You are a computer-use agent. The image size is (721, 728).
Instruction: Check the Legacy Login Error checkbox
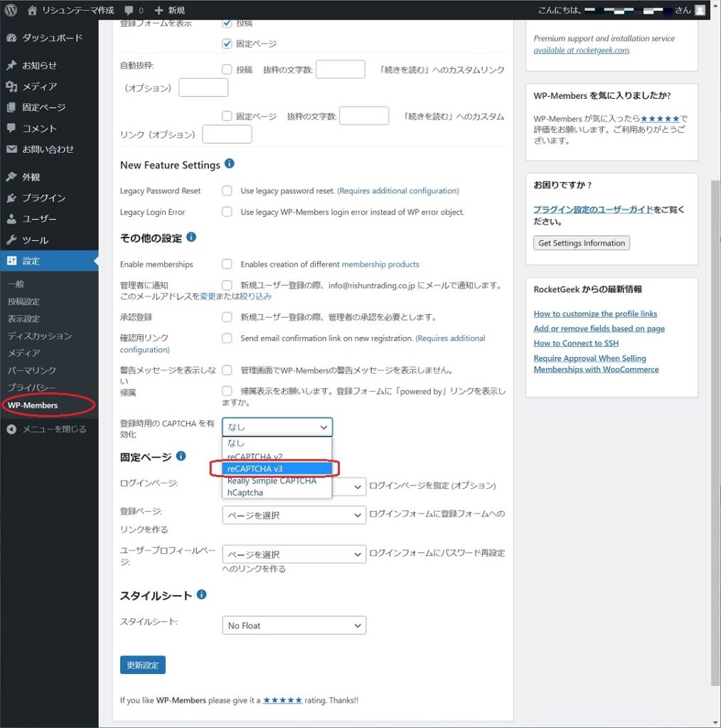point(227,212)
